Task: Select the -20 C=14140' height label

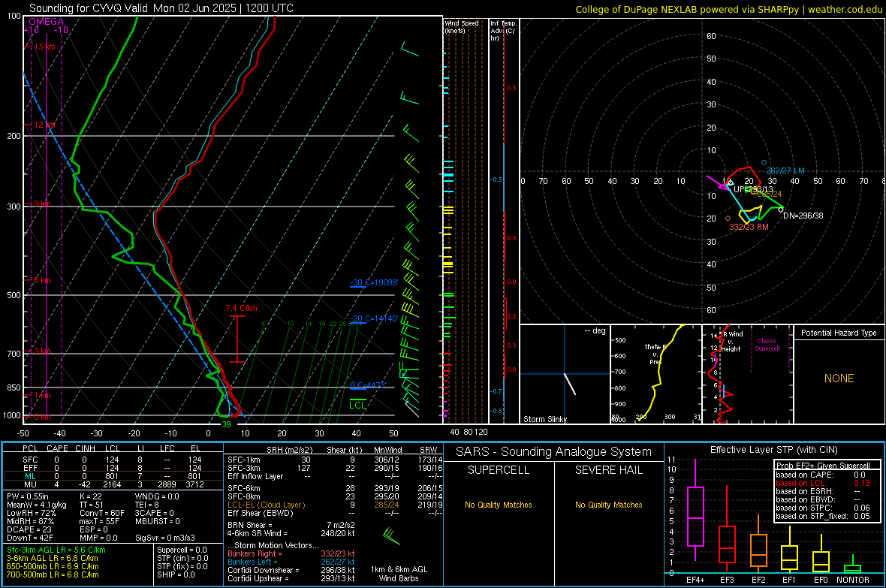Action: (x=374, y=319)
